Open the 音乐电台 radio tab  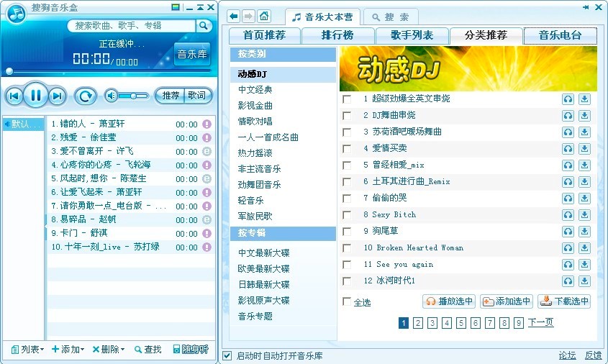point(561,35)
